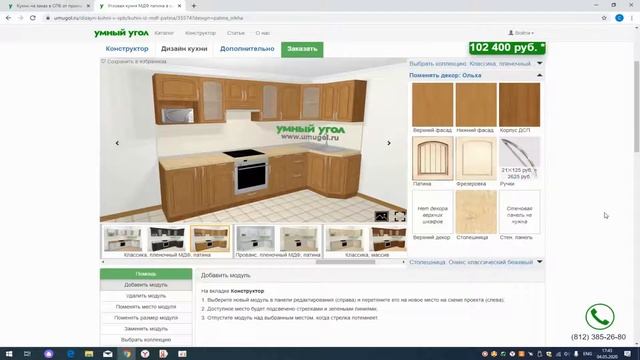Open the top-menu 'Конструктор' link

(200, 33)
